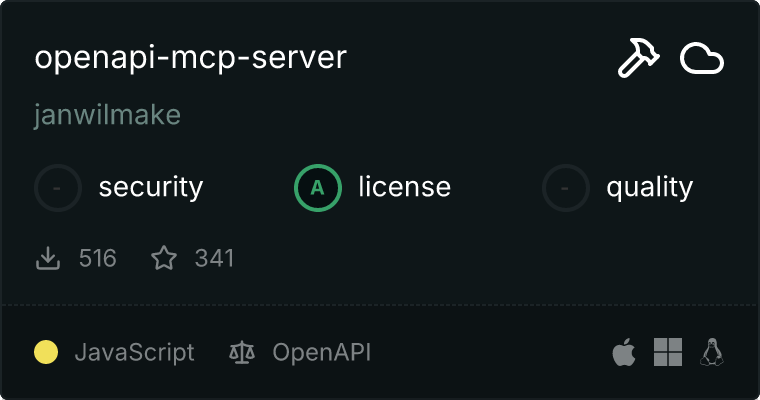Click the yellow JavaScript language dot
The height and width of the screenshot is (400, 760).
(x=46, y=352)
